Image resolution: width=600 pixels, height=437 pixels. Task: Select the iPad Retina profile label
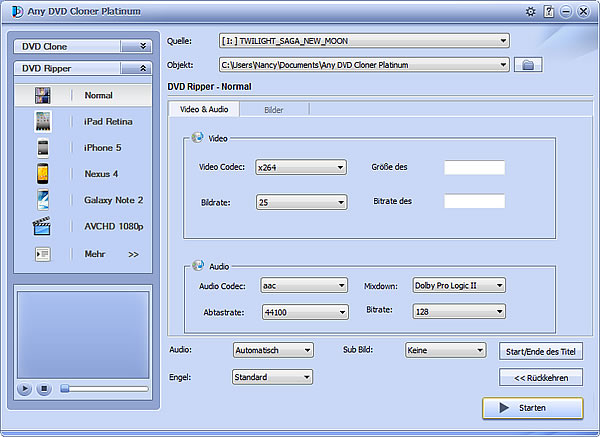click(108, 121)
